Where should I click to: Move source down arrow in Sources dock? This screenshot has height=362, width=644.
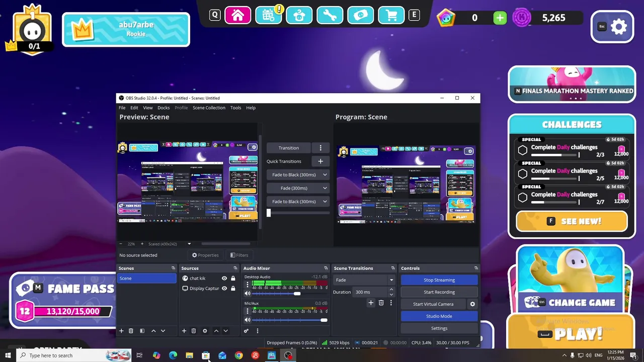click(225, 331)
